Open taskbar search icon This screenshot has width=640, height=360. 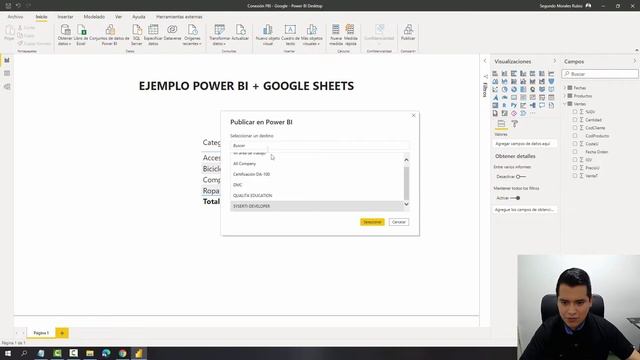click(24, 353)
